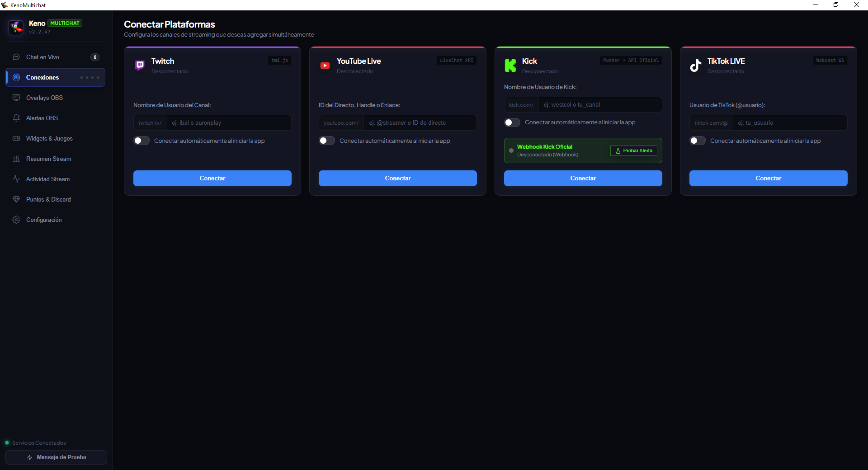Image resolution: width=868 pixels, height=470 pixels.
Task: Focus the TikTok username input field
Action: [790, 122]
